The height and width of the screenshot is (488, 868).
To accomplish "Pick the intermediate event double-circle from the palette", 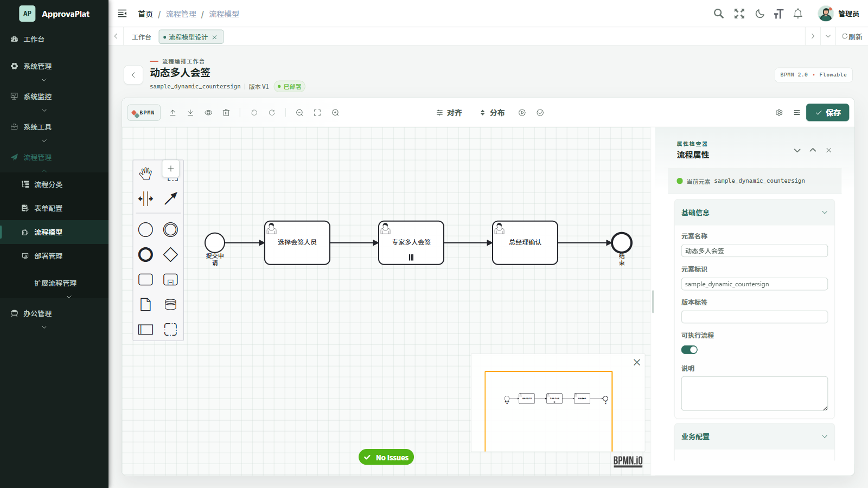I will click(170, 230).
